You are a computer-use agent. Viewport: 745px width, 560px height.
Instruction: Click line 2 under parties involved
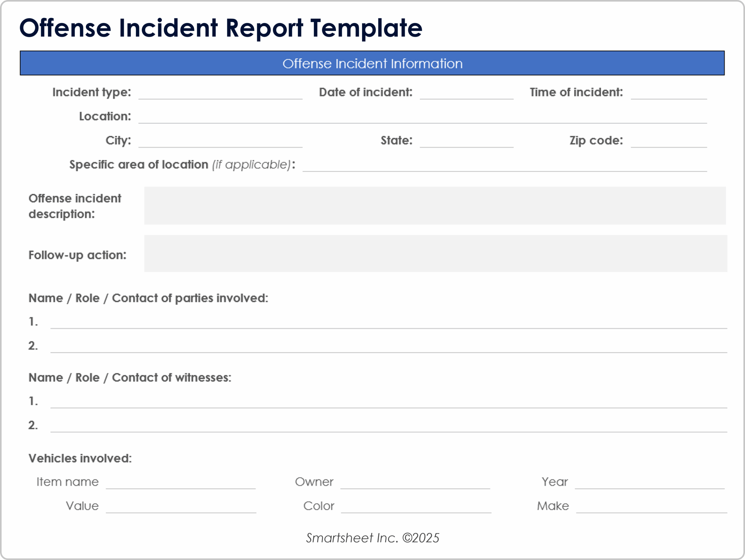[387, 350]
